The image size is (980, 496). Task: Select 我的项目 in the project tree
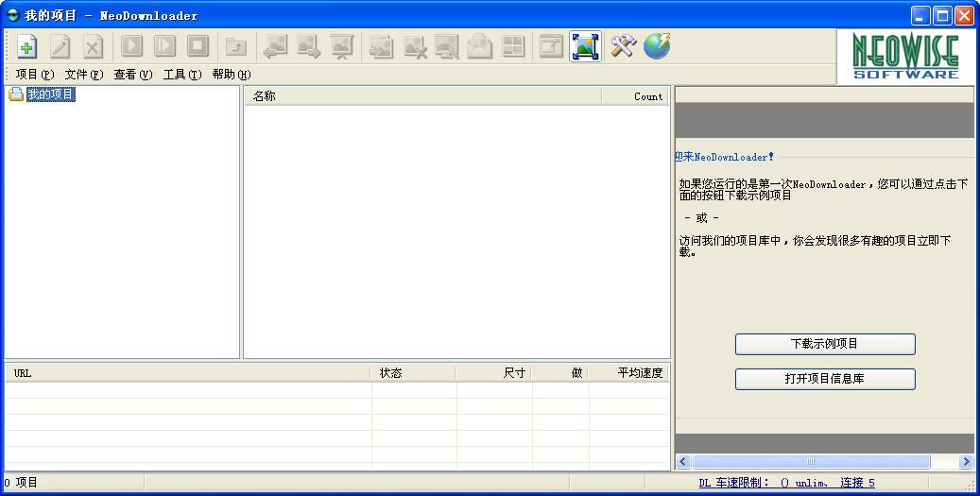[x=51, y=94]
